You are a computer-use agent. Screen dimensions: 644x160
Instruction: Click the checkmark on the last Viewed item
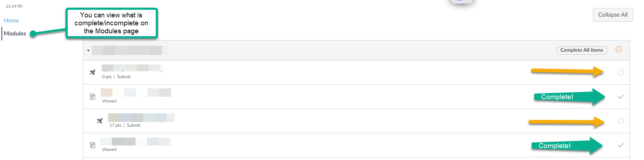tap(620, 145)
